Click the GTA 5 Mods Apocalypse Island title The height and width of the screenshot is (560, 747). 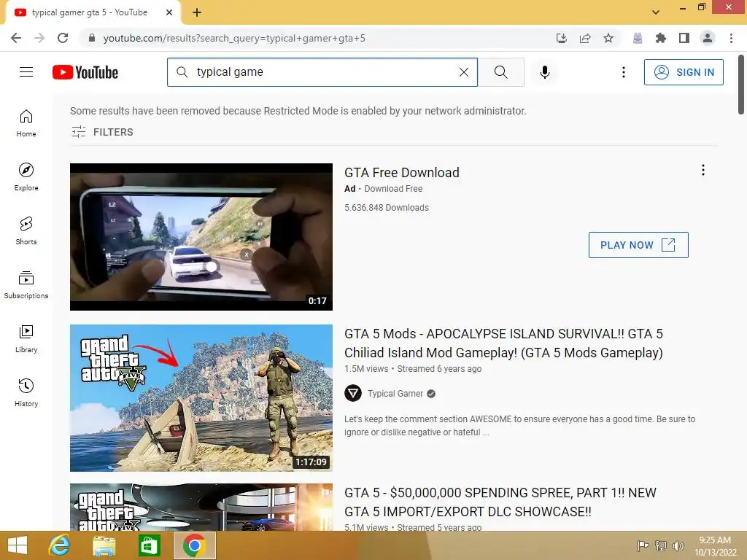pyautogui.click(x=503, y=343)
